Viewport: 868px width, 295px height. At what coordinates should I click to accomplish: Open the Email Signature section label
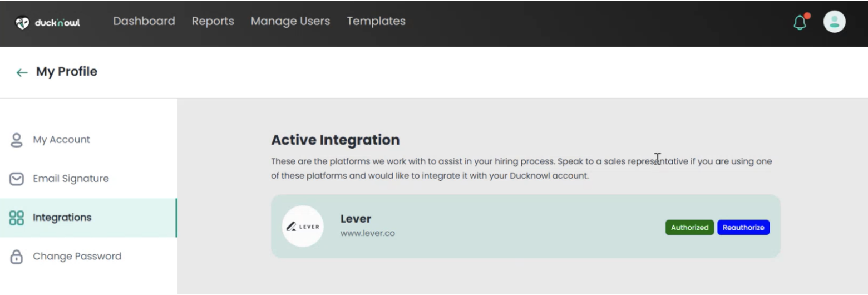pyautogui.click(x=71, y=179)
